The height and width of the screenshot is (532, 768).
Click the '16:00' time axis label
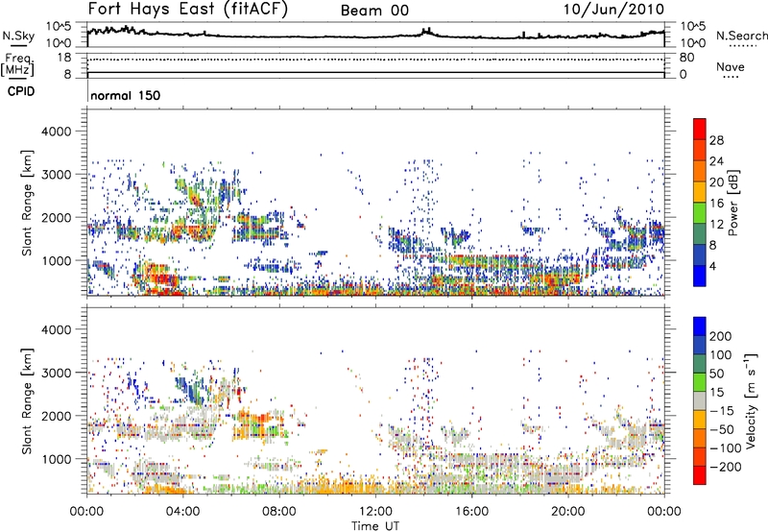coord(471,511)
